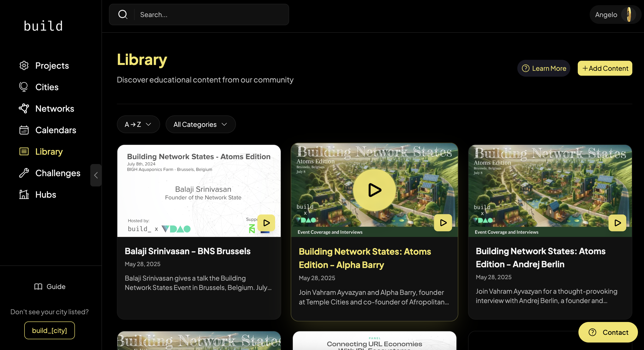Open the Guide link in sidebar

[50, 286]
